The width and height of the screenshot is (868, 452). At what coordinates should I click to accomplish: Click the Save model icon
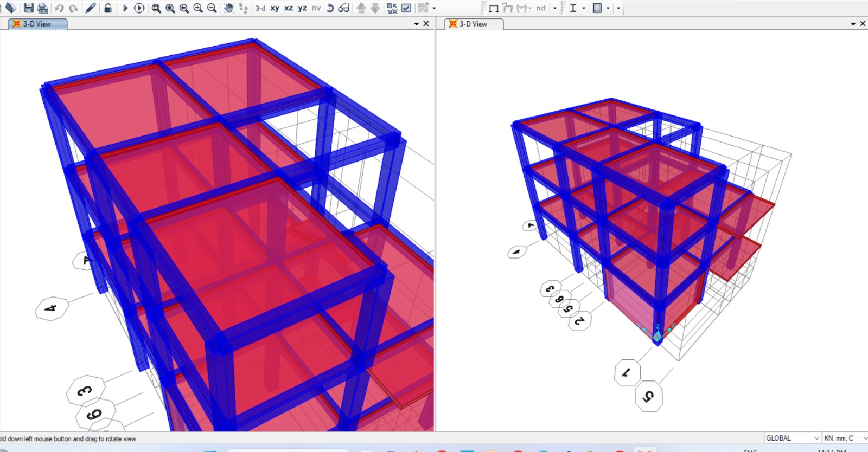[x=29, y=8]
